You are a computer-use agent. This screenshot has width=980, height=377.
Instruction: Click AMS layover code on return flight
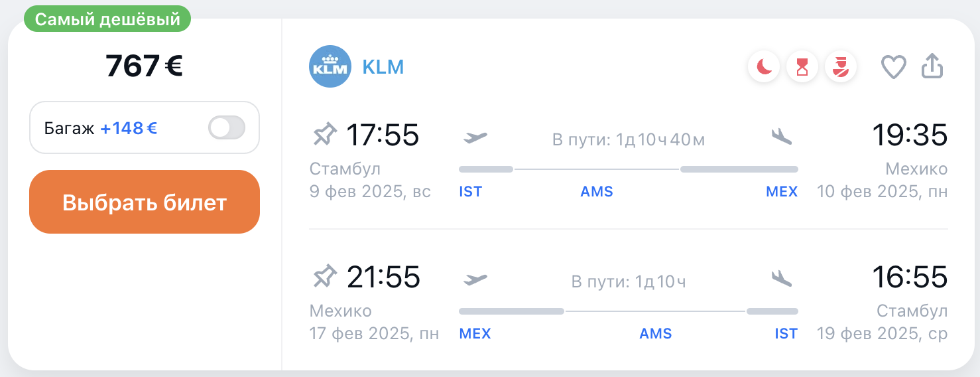656,333
